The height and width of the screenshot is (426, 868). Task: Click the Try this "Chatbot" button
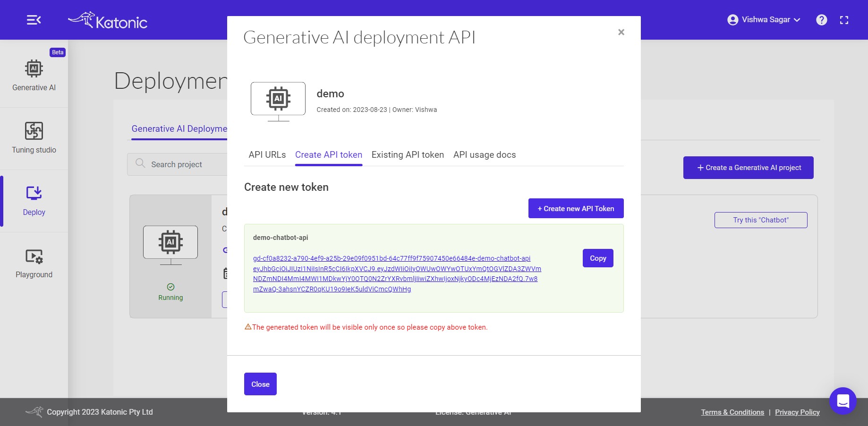point(761,220)
